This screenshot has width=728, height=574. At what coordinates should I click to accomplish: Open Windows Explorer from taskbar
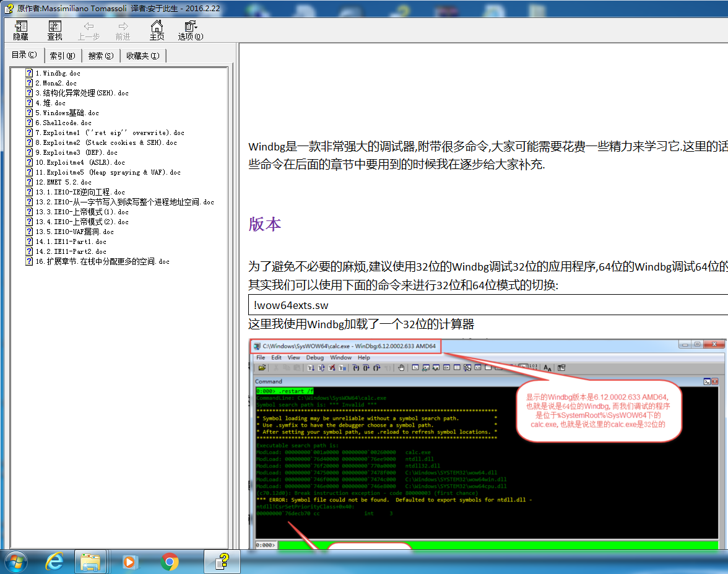(90, 562)
